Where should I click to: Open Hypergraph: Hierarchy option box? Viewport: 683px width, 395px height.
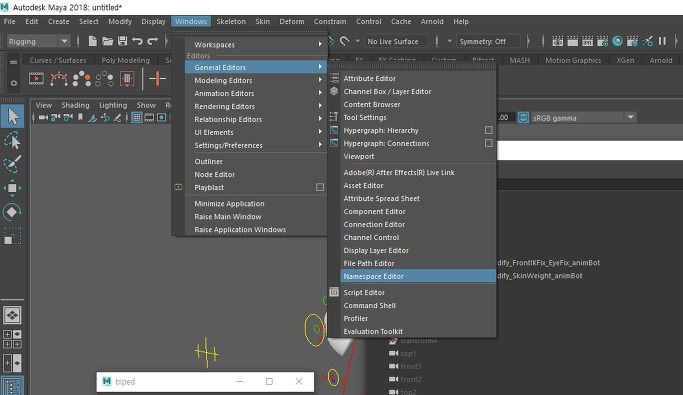tap(489, 130)
